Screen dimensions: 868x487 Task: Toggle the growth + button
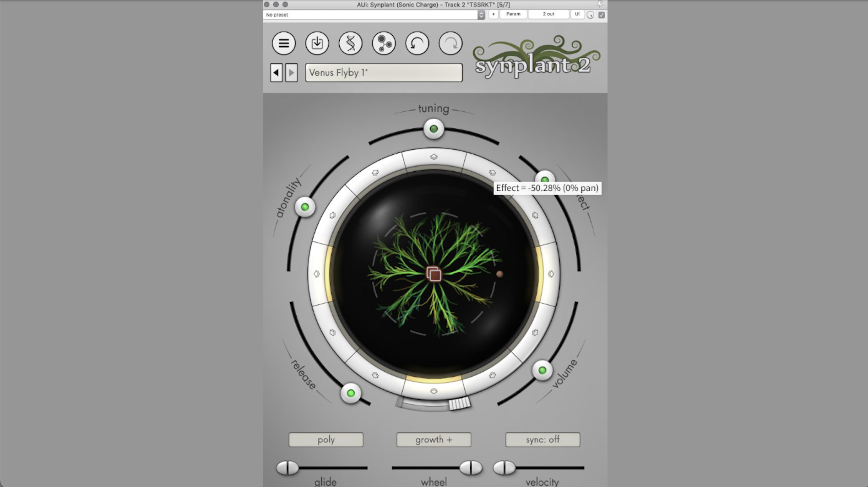(434, 439)
